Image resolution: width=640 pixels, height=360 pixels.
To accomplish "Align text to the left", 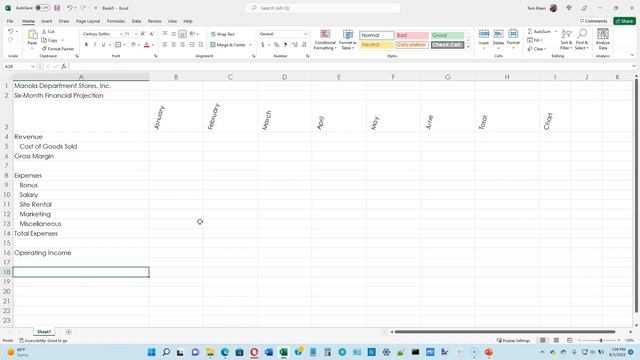I will 165,44.
